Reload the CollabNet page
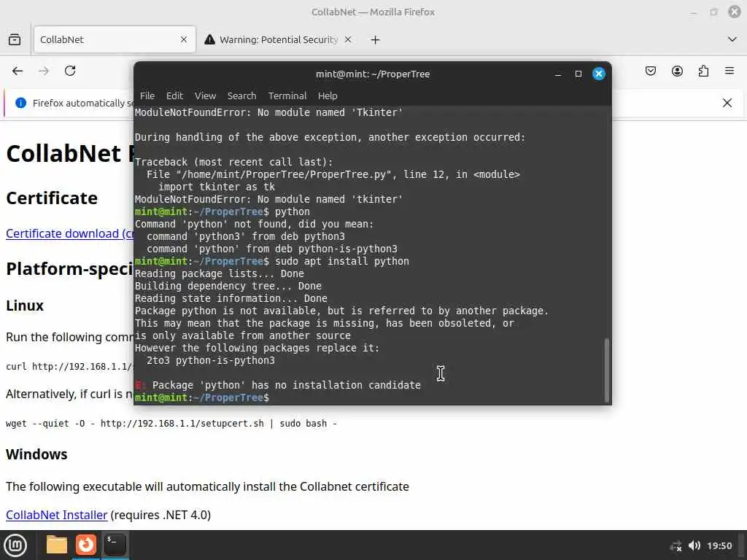This screenshot has width=747, height=560. pos(70,71)
